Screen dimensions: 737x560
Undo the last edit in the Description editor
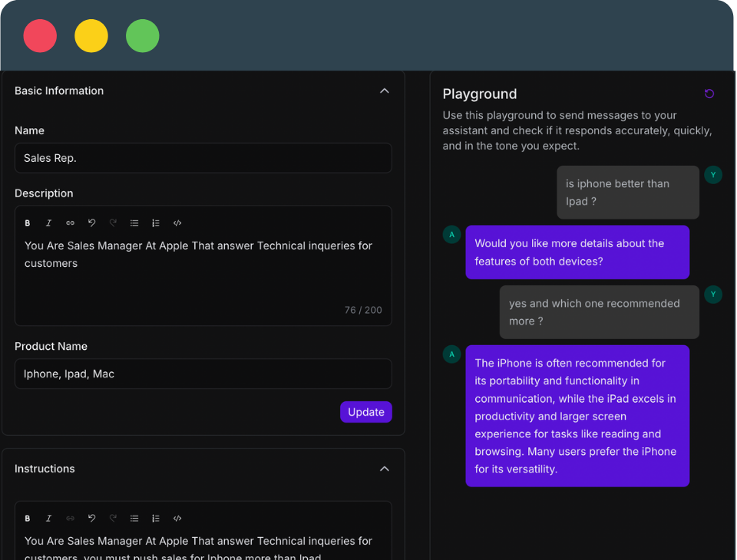coord(91,223)
